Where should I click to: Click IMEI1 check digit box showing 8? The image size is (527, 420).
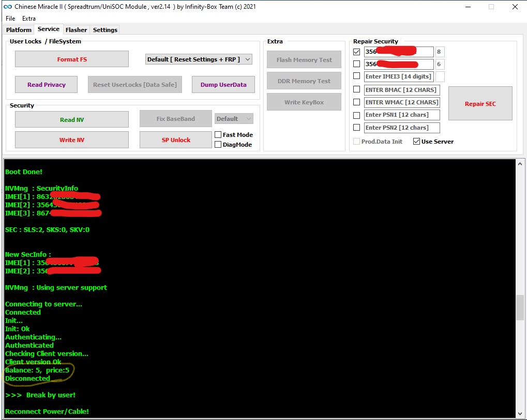click(x=440, y=52)
